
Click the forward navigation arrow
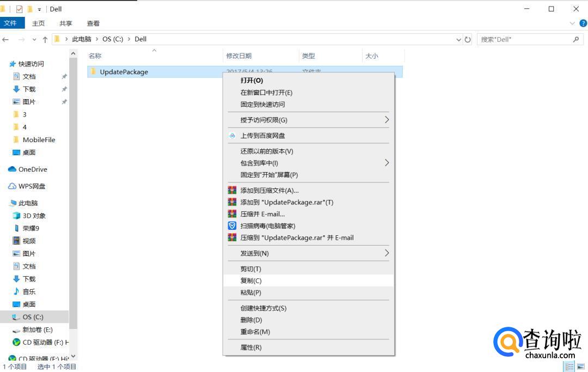(21, 39)
